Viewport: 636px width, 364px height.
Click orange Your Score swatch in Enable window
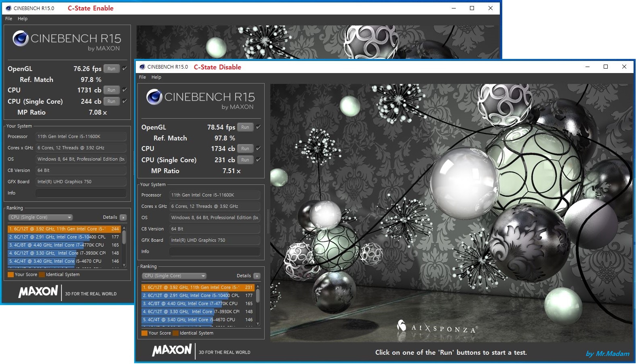(x=11, y=275)
